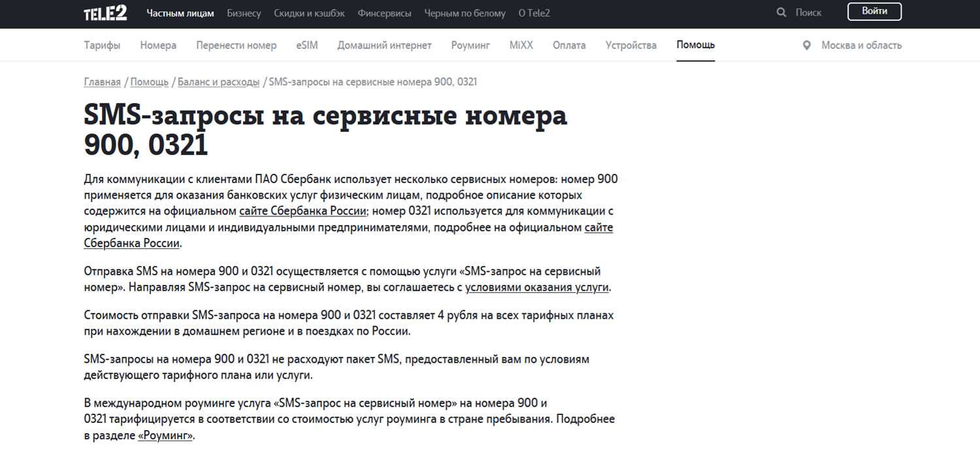Click the Tele2 logo
Screen dimensions: 980x468
pos(105,13)
